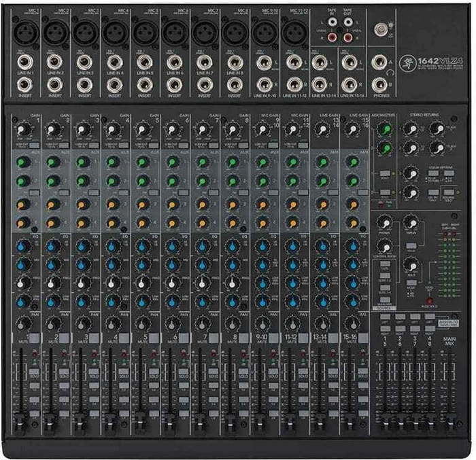Click channel 8's green Aux 2 knob
The height and width of the screenshot is (460, 476).
[x=233, y=181]
